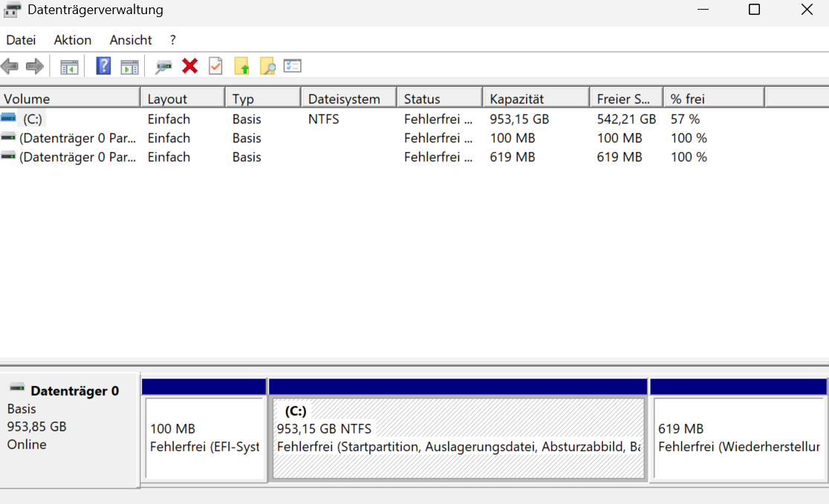Screen dimensions: 829x504
Task: Click drive icon of the 619 MB volume row
Action: pyautogui.click(x=8, y=156)
